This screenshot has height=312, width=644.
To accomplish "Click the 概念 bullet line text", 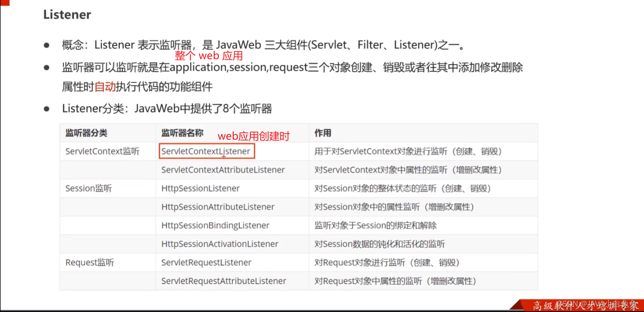I will (x=264, y=45).
